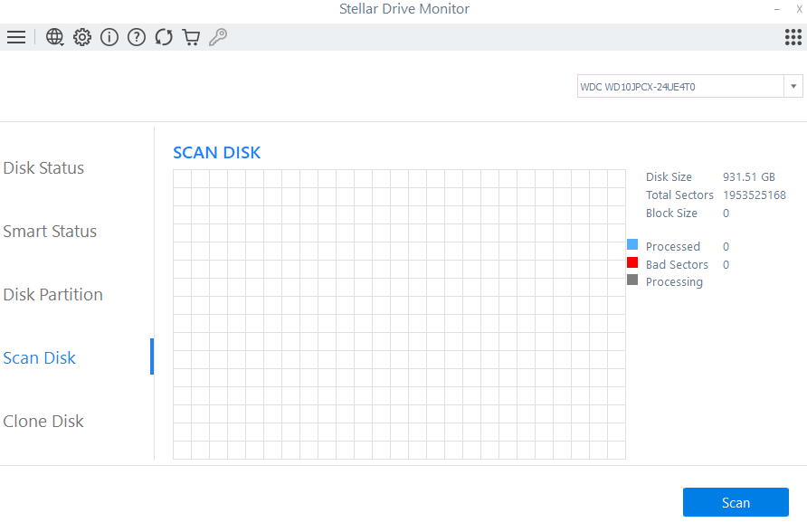Click the globe language icon
807x532 pixels.
[54, 37]
